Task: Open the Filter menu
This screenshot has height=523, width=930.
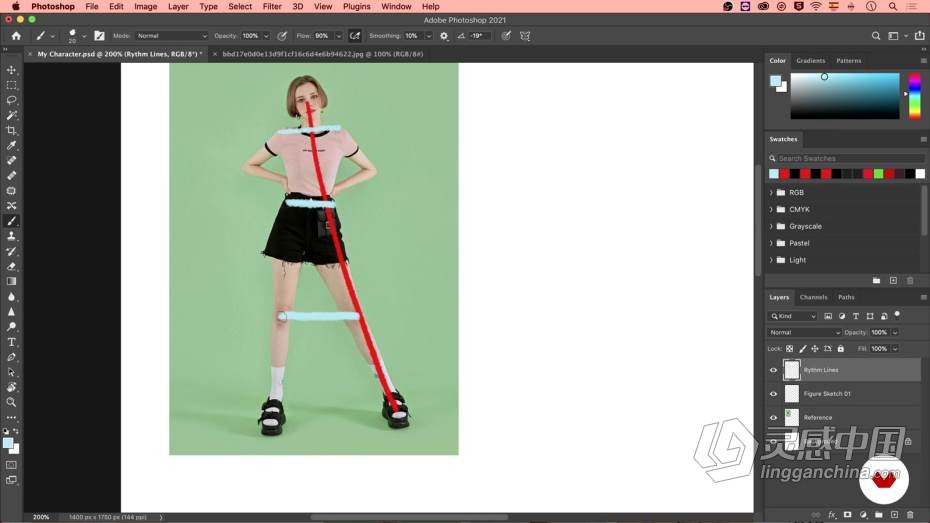Action: coord(272,7)
